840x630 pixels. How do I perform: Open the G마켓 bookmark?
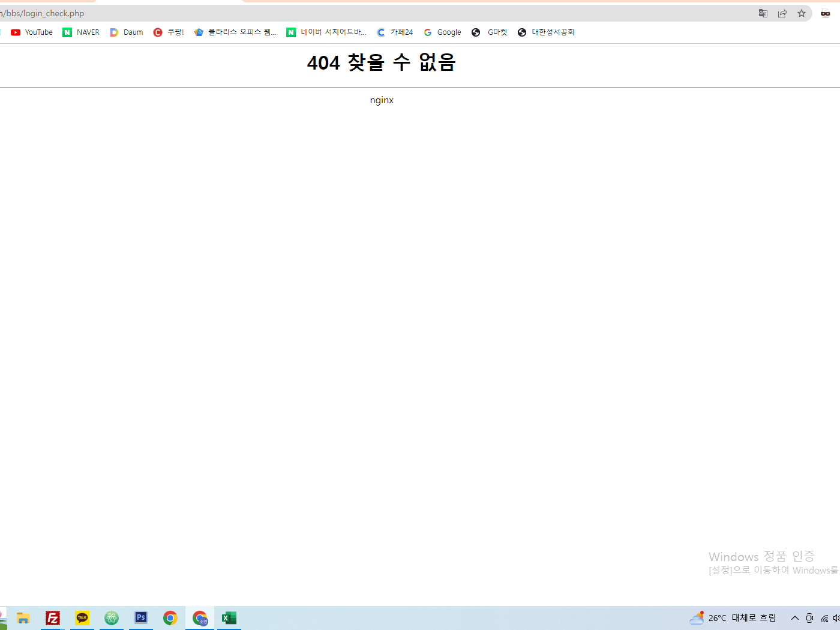click(x=490, y=32)
